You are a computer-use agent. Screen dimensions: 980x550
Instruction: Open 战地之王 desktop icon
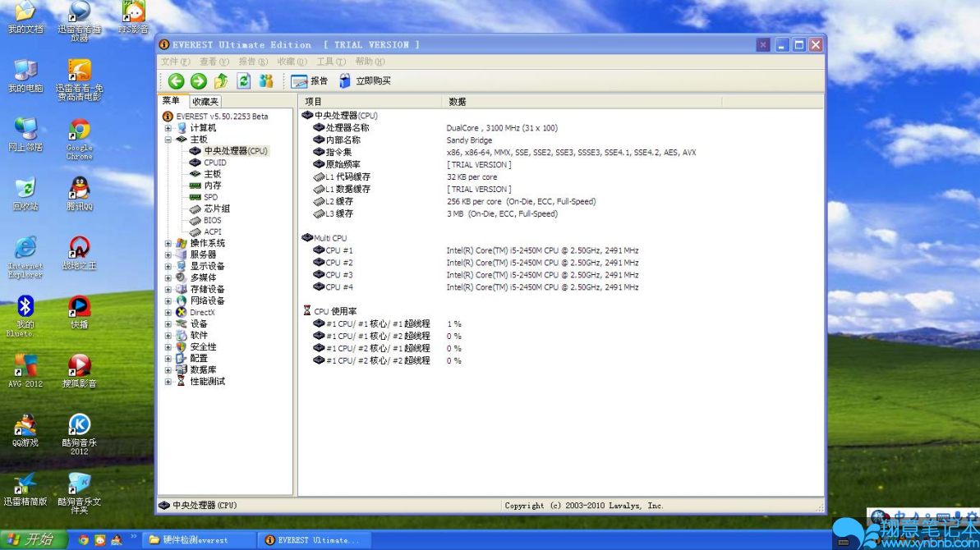(80, 253)
